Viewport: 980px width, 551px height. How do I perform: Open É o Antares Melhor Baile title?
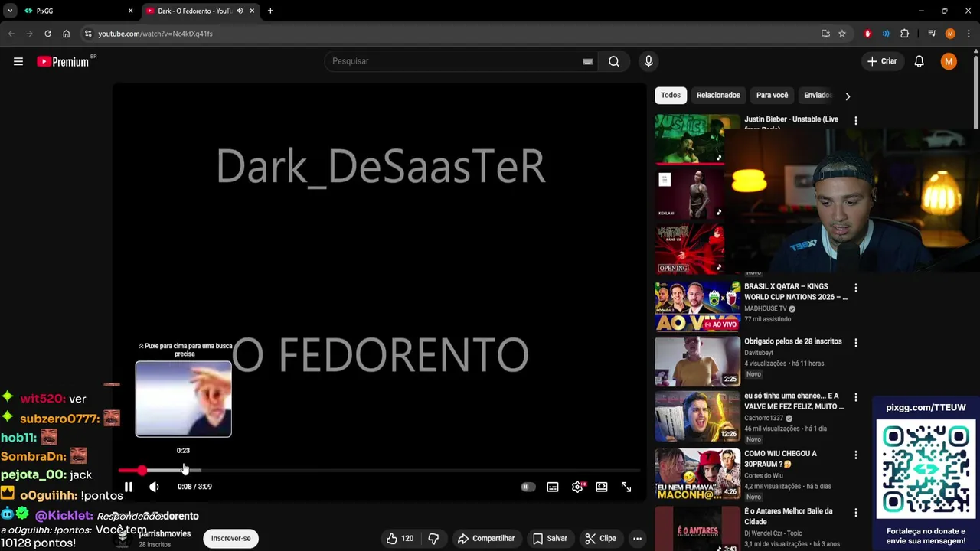788,516
